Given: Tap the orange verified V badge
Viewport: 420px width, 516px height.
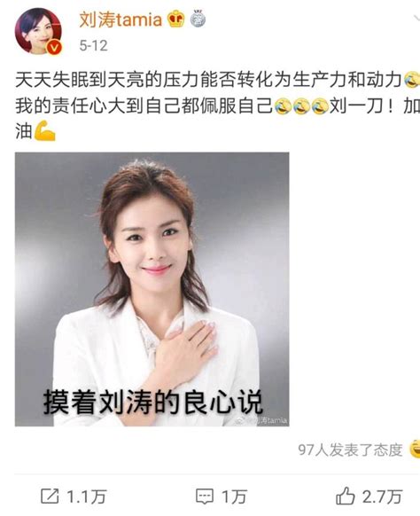Looking at the screenshot, I should coord(54,47).
